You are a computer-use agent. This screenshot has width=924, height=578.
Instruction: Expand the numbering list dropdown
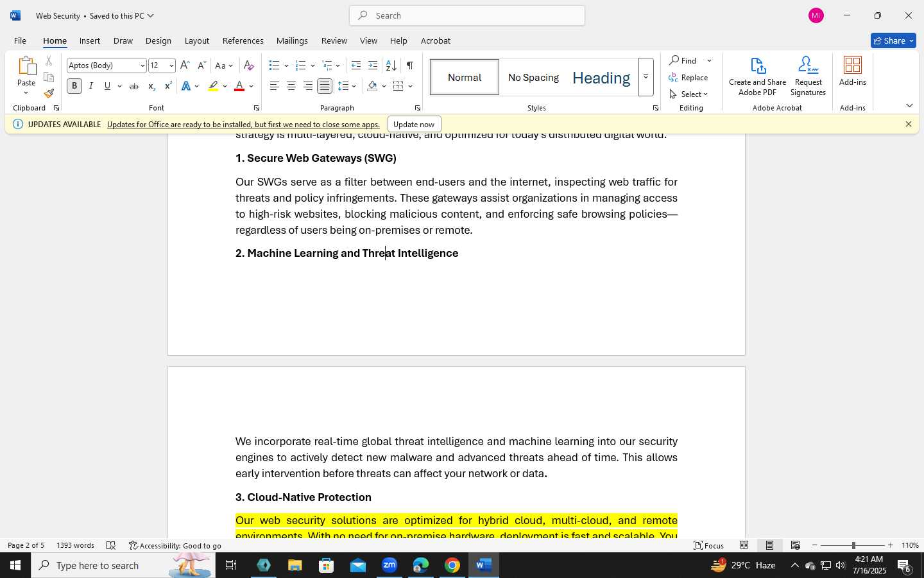coord(312,66)
